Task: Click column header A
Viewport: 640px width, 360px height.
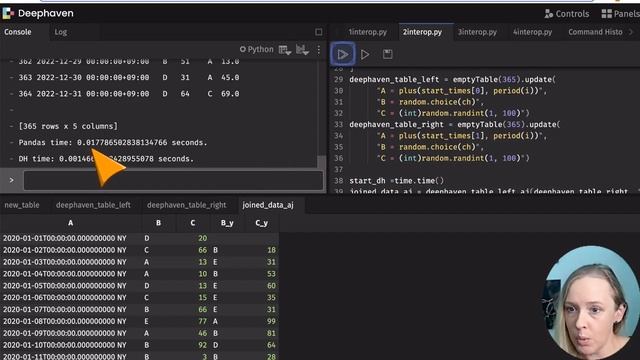Action: (71, 223)
